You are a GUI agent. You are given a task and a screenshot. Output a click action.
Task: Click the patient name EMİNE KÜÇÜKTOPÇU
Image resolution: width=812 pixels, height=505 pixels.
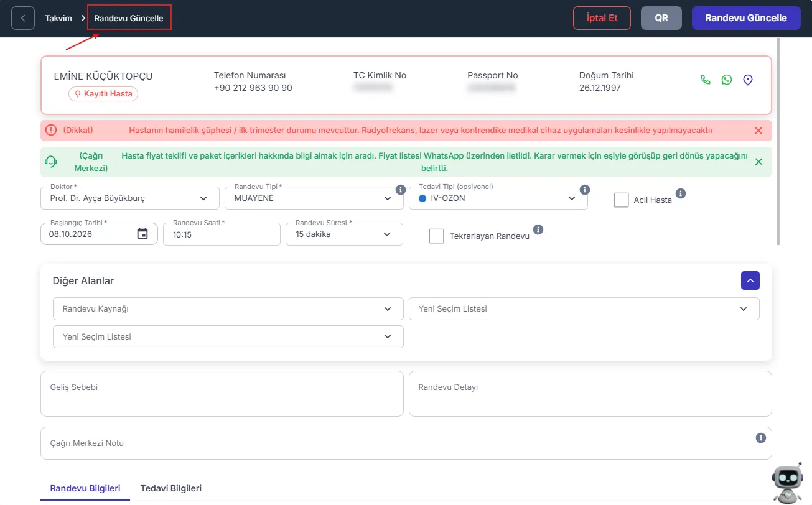pyautogui.click(x=103, y=76)
